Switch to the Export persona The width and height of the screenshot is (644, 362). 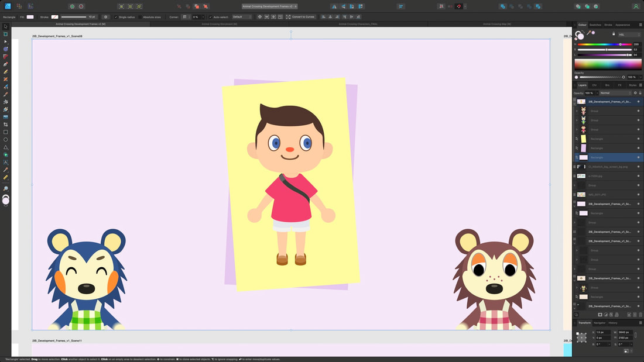(30, 6)
